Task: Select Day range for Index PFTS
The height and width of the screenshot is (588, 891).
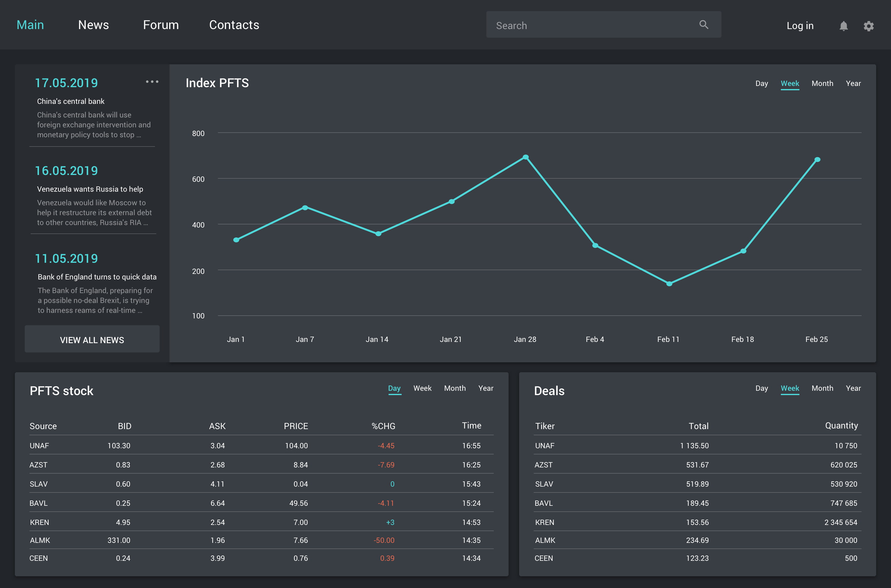Action: 761,83
